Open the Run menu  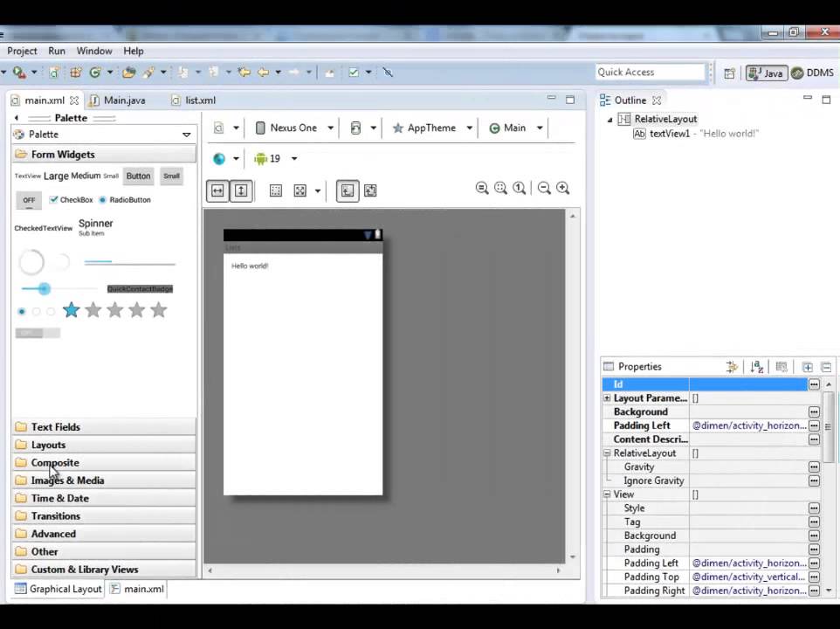click(x=57, y=51)
